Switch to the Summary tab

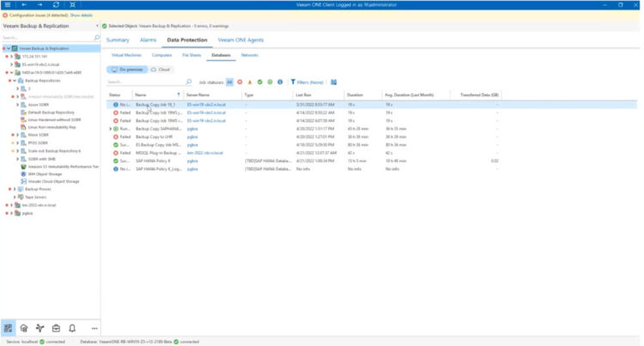pyautogui.click(x=118, y=39)
